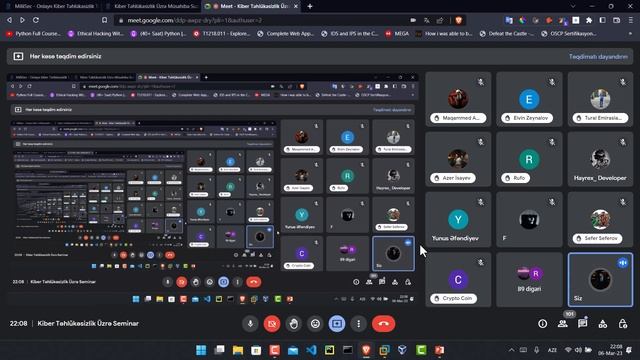Bookmark this page icon
640x360 pixels.
pyautogui.click(x=104, y=20)
